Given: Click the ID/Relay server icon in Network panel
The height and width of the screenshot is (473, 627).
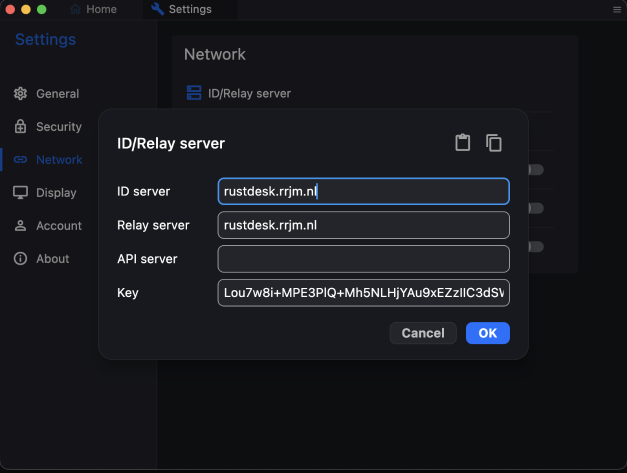Looking at the screenshot, I should pyautogui.click(x=194, y=93).
